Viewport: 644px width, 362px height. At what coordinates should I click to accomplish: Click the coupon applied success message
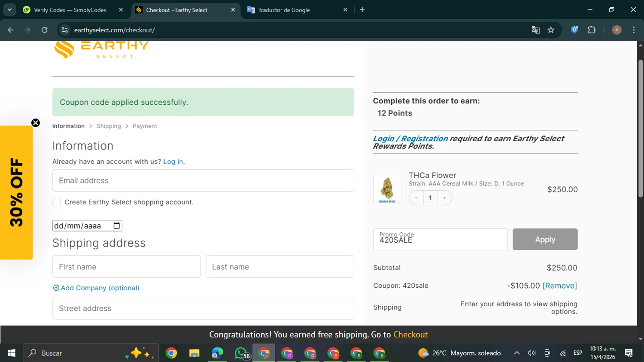pos(203,102)
